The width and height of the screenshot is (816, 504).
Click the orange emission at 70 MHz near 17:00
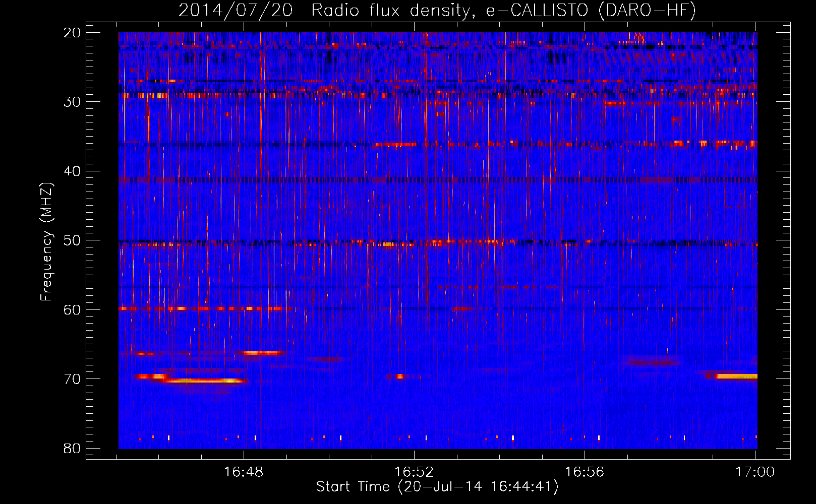click(x=735, y=376)
